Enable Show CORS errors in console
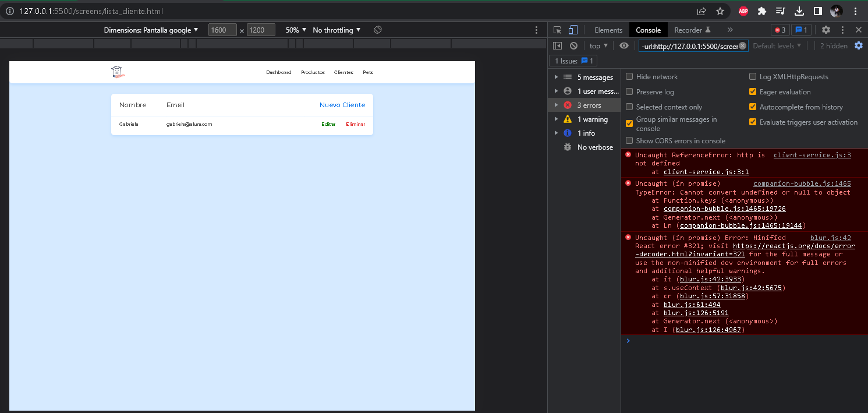 tap(629, 140)
